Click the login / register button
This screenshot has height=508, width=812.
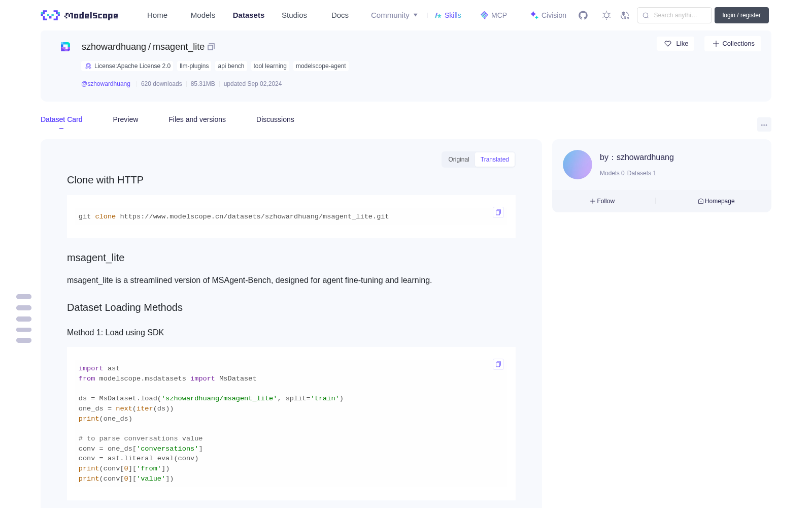[x=741, y=15]
